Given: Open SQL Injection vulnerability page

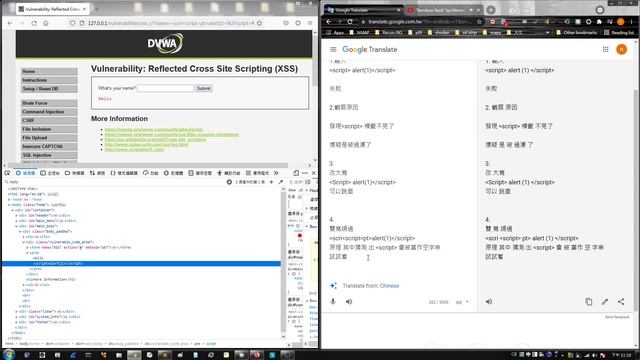Looking at the screenshot, I should click(x=49, y=155).
